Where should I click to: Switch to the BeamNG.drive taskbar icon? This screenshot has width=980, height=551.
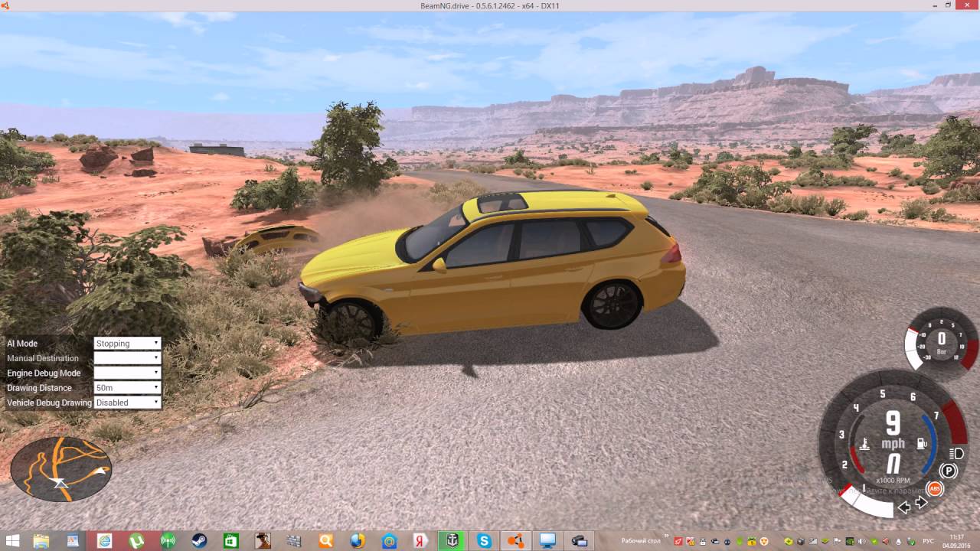click(x=516, y=541)
